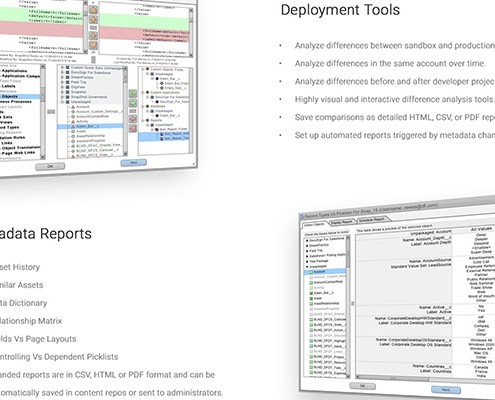Select Applications in the asset type list
Screen dimensions: 495x400
pyautogui.click(x=14, y=71)
